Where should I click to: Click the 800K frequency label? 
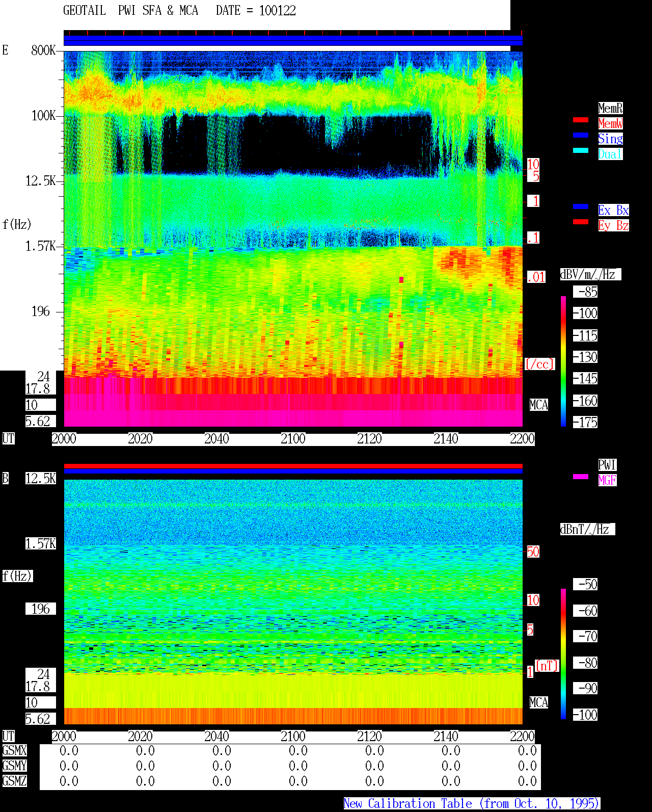(x=43, y=50)
